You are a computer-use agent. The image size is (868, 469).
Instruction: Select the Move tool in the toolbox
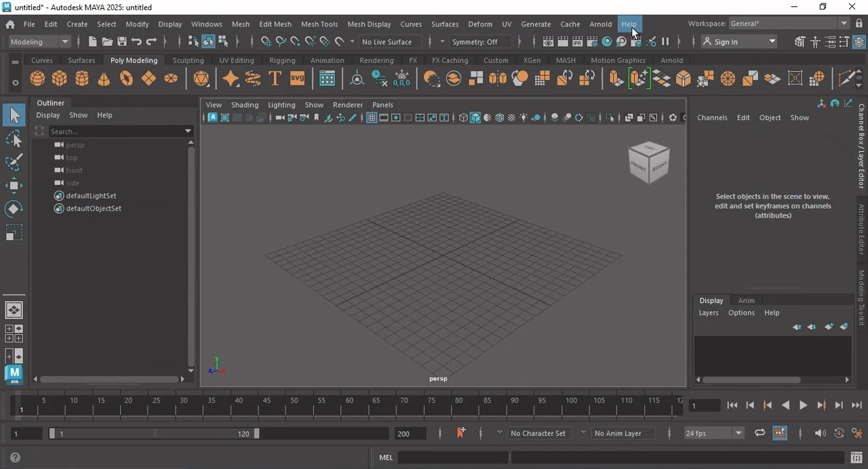(15, 185)
